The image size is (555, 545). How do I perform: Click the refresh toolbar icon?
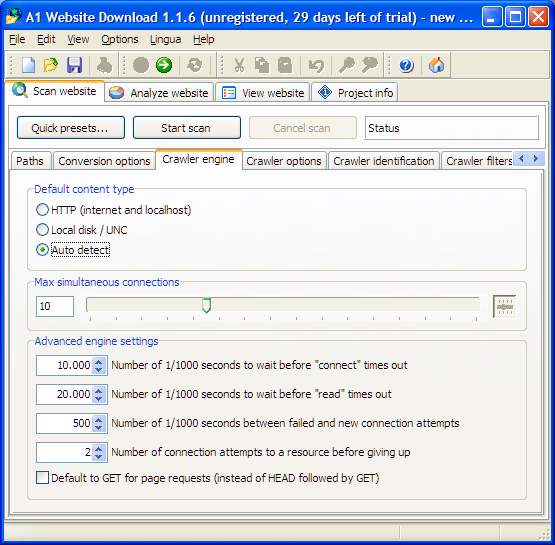click(194, 65)
